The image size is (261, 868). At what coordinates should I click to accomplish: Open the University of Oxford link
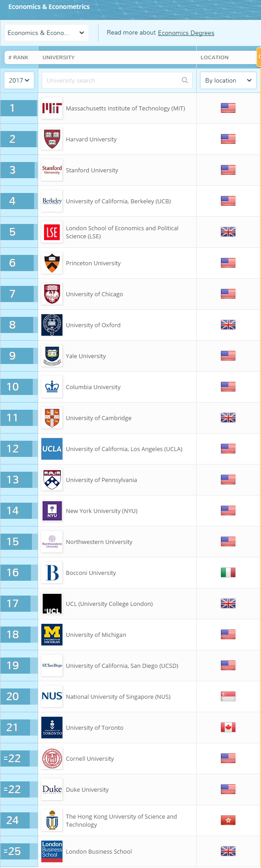(93, 325)
